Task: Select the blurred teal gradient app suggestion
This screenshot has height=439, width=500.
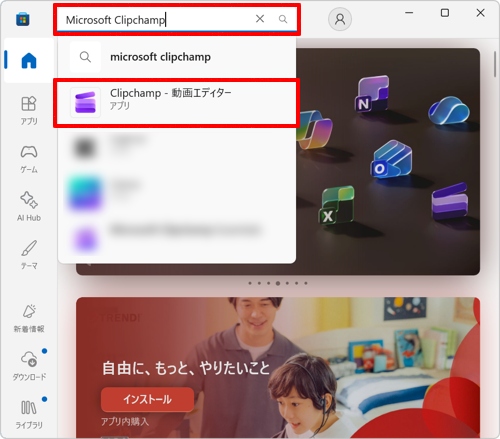Action: point(177,193)
